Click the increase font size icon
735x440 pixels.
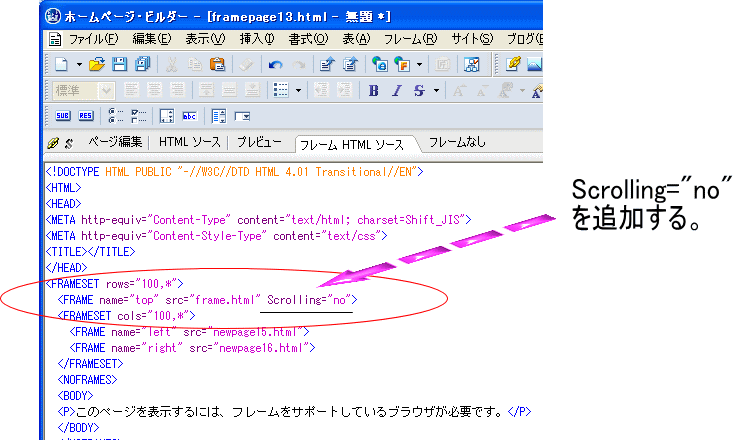[459, 90]
